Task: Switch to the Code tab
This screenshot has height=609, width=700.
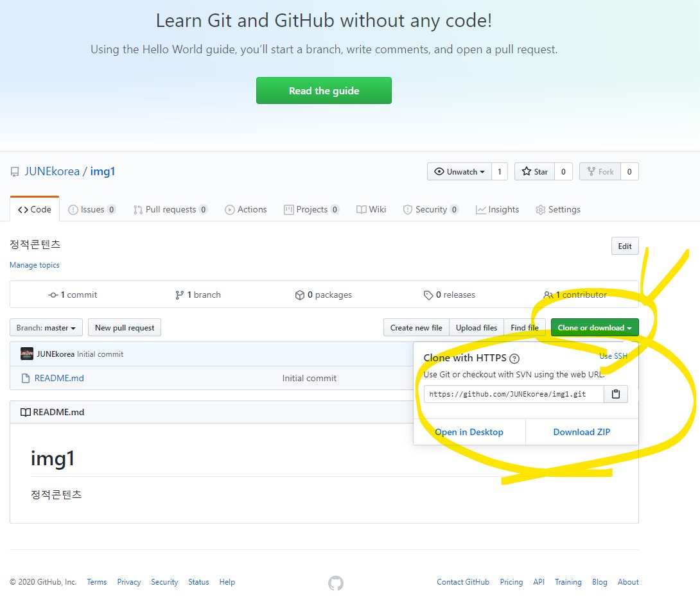Action: coord(35,209)
